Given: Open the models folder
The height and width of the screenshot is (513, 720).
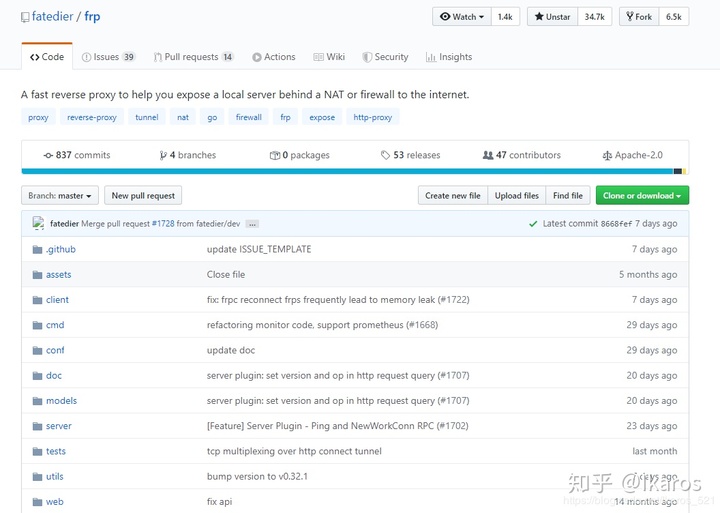Looking at the screenshot, I should [62, 401].
